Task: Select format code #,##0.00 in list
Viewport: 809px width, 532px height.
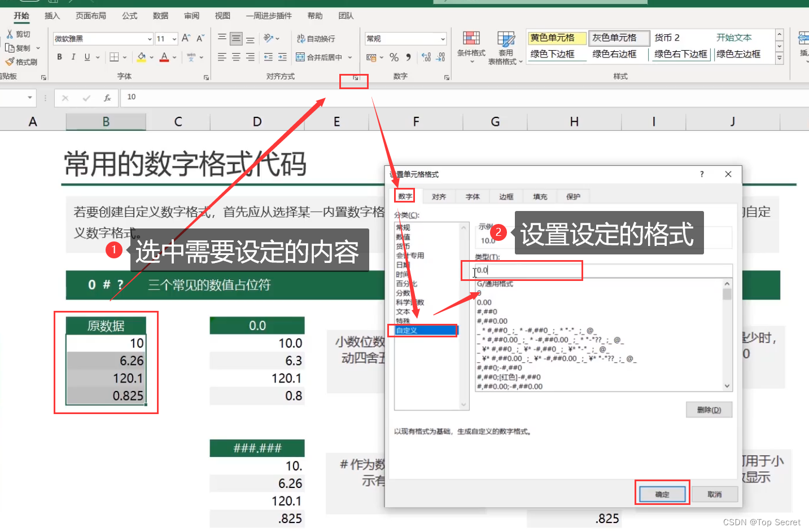Action: pyautogui.click(x=492, y=321)
